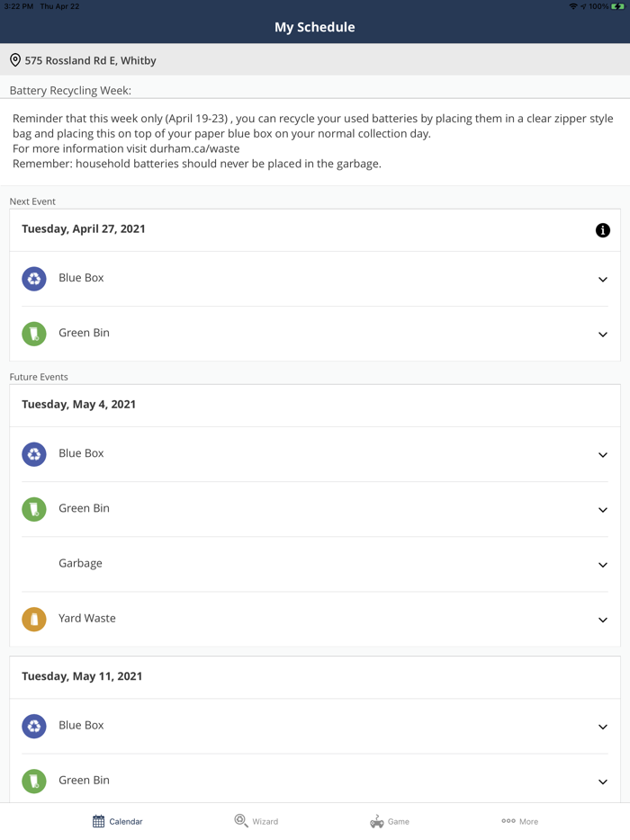The height and width of the screenshot is (840, 630).
Task: Tap the Blue Box icon for May 11
Action: pos(34,726)
